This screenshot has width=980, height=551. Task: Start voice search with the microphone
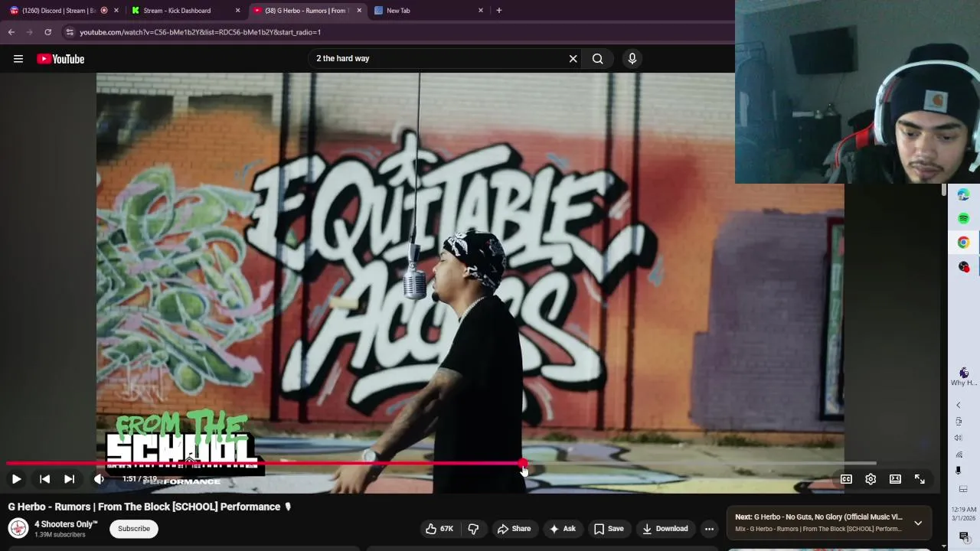pyautogui.click(x=632, y=59)
